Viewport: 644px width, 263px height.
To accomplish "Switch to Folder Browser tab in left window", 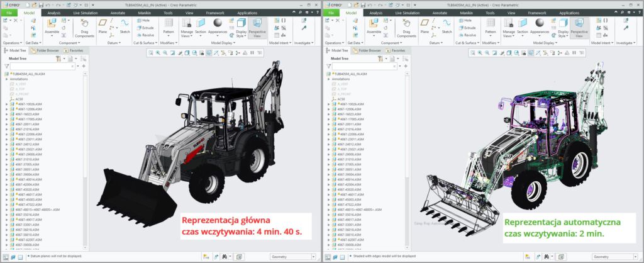I will tap(45, 50).
